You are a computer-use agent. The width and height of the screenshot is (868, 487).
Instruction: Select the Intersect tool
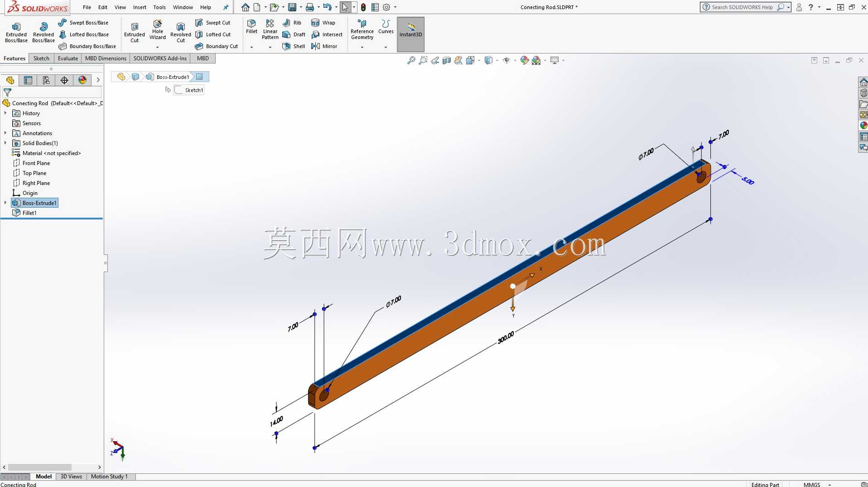point(327,34)
